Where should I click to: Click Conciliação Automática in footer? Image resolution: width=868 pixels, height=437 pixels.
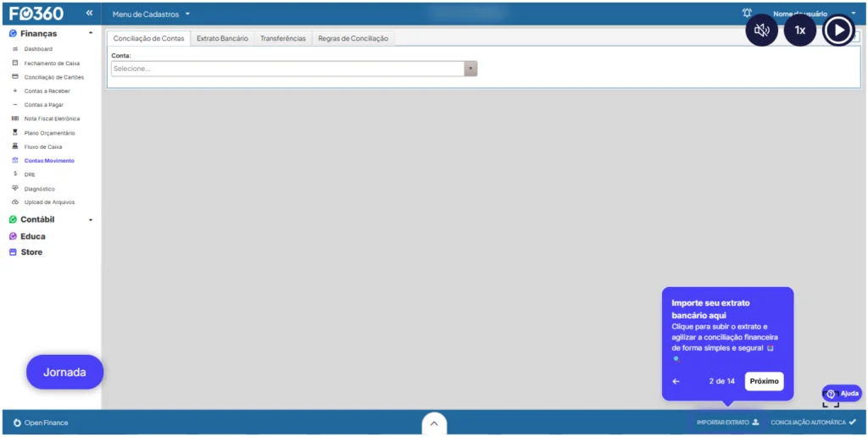tap(813, 423)
